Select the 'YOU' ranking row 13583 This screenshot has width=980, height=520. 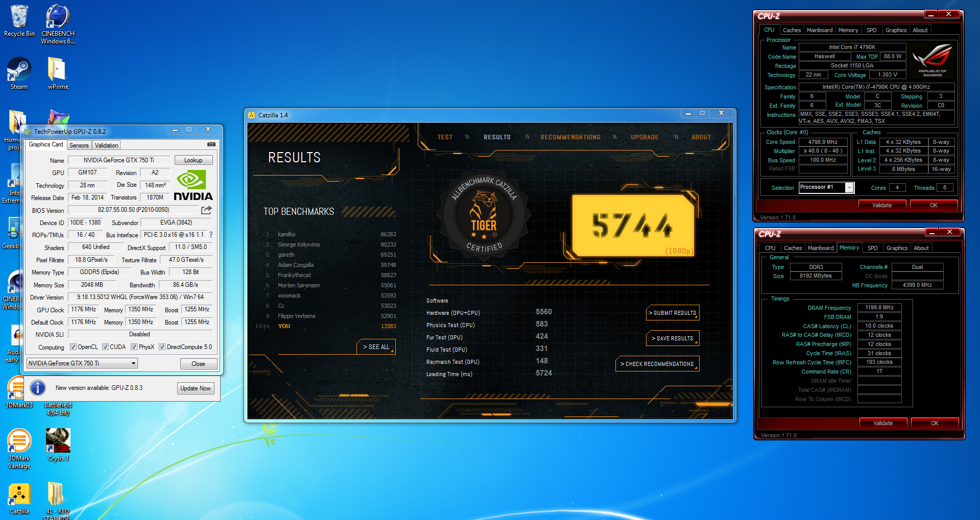[326, 326]
